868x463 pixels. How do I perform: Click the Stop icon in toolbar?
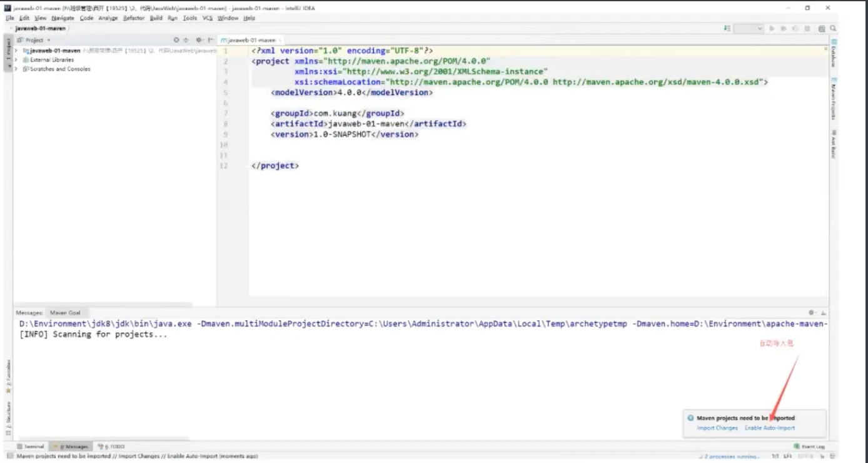click(x=807, y=28)
